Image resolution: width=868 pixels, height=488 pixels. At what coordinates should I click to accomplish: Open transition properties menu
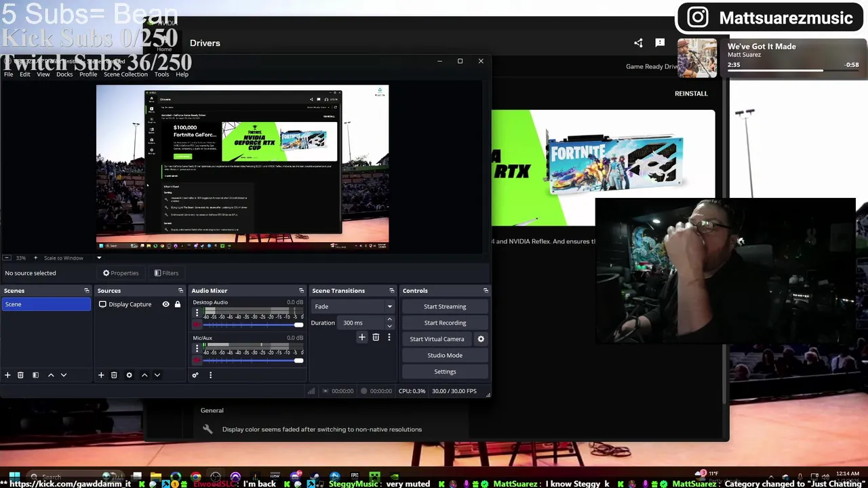point(389,338)
